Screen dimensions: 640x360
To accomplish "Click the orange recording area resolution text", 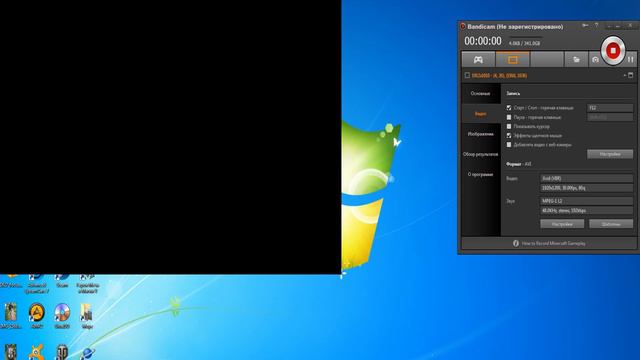I will [x=499, y=76].
